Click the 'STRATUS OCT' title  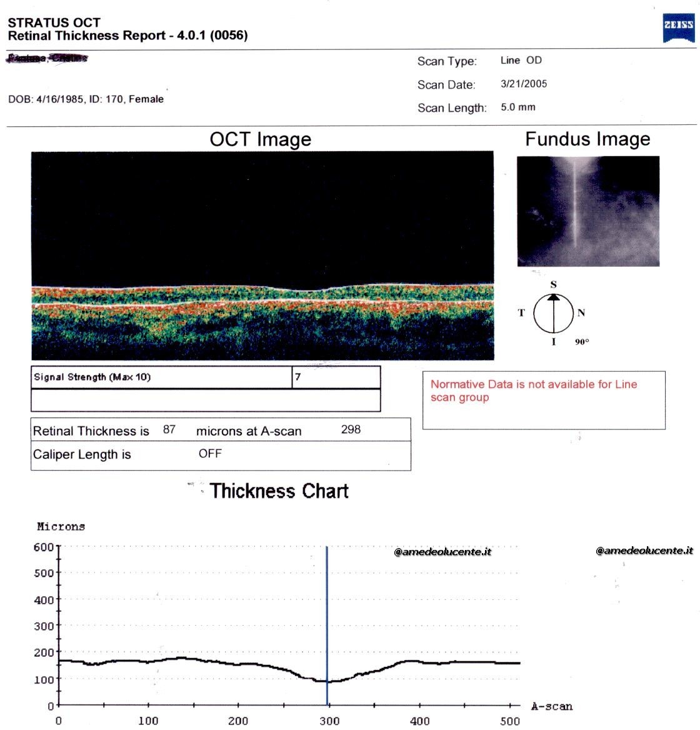54,22
